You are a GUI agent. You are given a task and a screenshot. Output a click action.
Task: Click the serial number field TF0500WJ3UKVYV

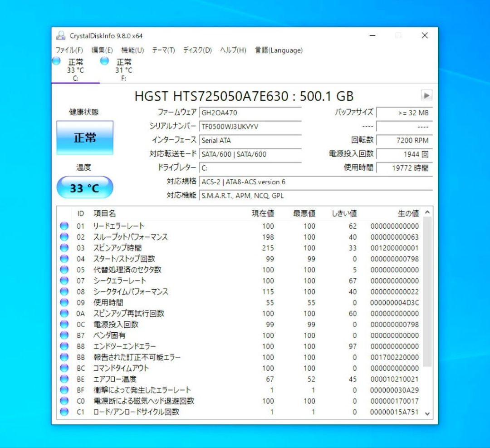(x=250, y=127)
